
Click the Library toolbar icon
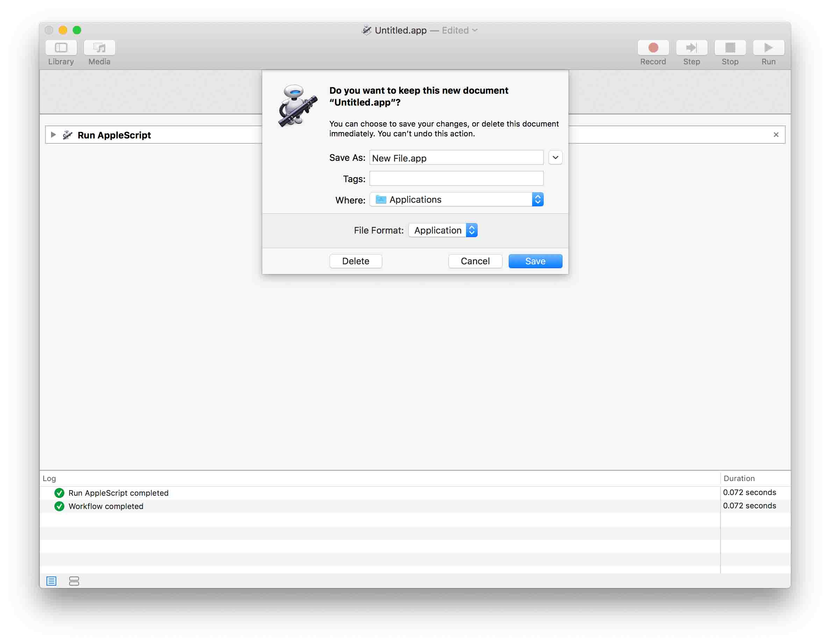tap(61, 48)
